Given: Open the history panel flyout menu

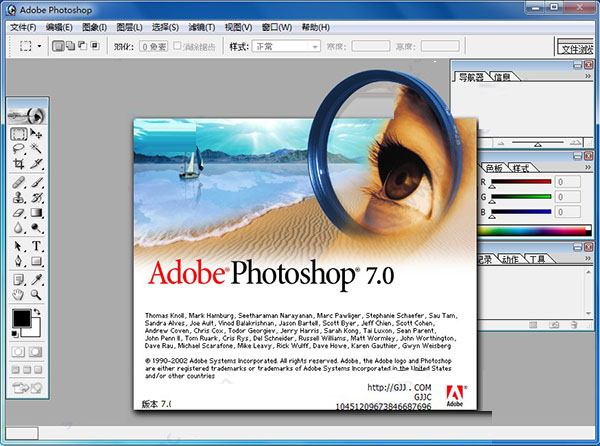Looking at the screenshot, I should (x=587, y=259).
